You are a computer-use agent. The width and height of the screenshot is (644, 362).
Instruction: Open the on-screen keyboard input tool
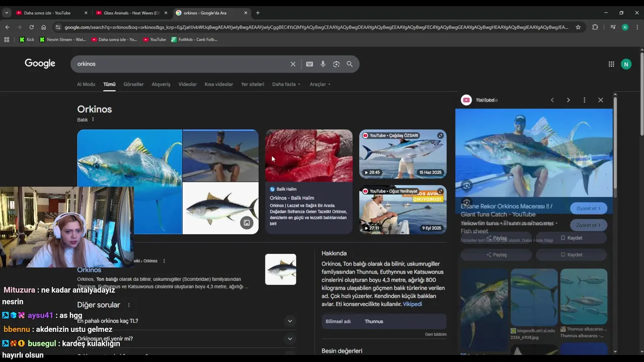[309, 64]
